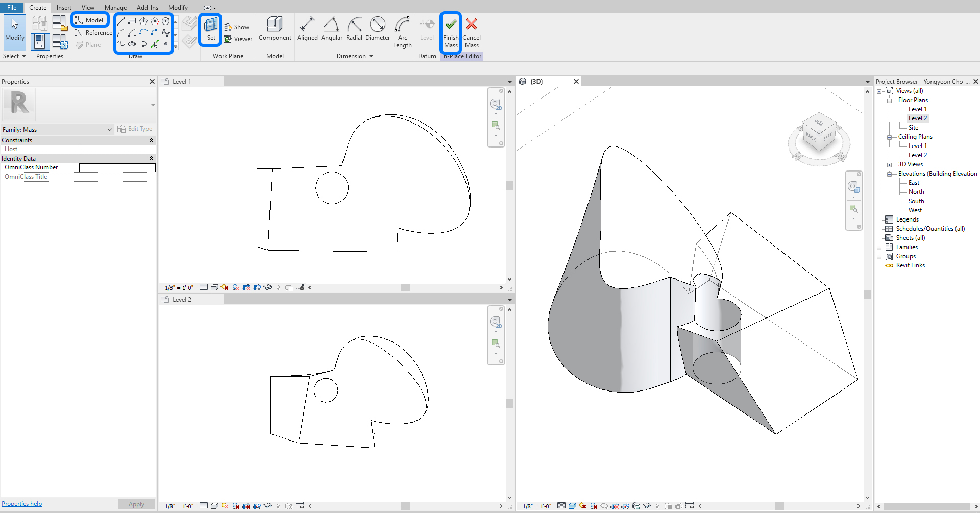Activate the Angular dimension tool
Viewport: 980px width, 513px height.
pos(332,29)
